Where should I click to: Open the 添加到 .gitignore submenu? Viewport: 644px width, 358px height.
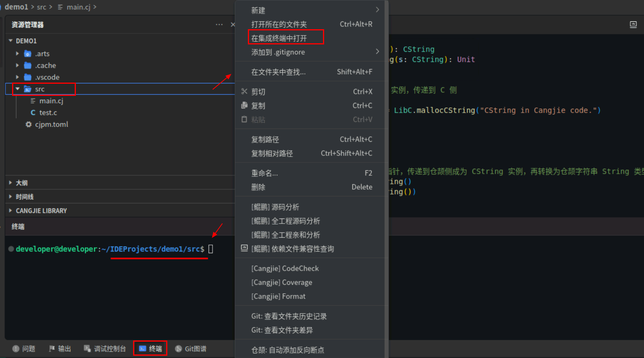(x=310, y=52)
